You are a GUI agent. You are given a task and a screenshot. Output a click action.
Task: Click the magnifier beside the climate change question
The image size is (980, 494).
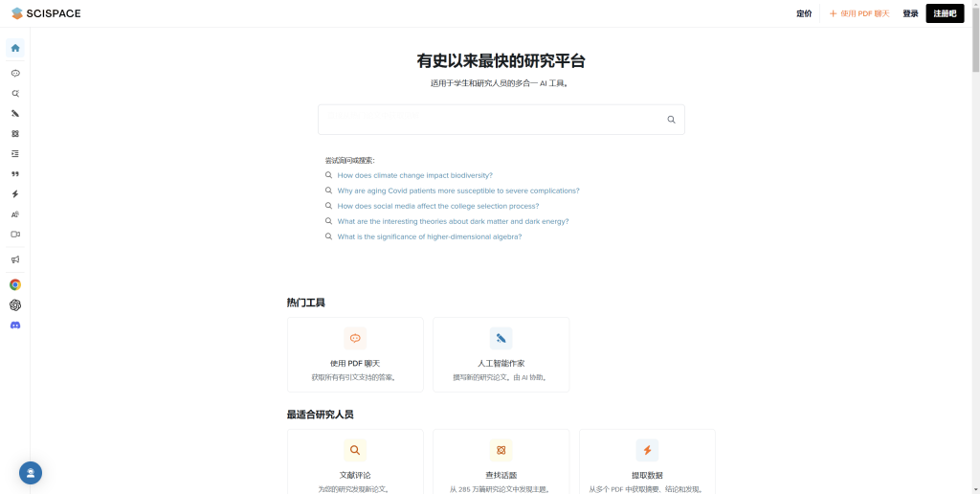pyautogui.click(x=329, y=175)
